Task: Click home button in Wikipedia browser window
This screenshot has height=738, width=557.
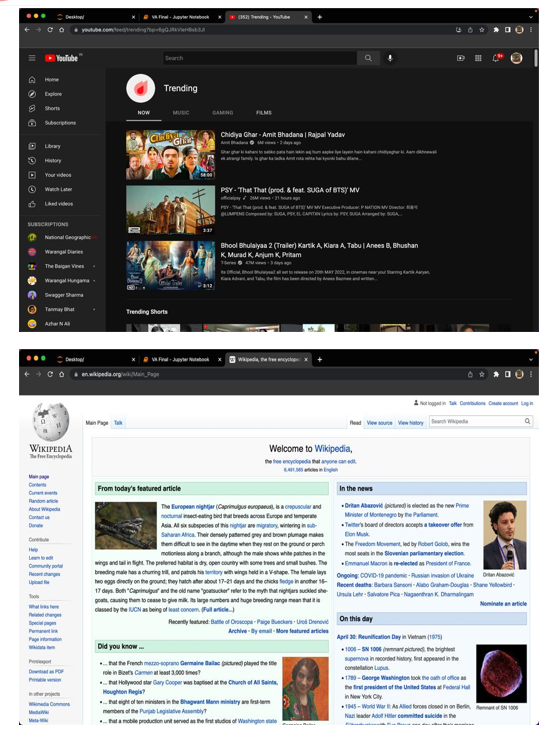Action: tap(62, 374)
